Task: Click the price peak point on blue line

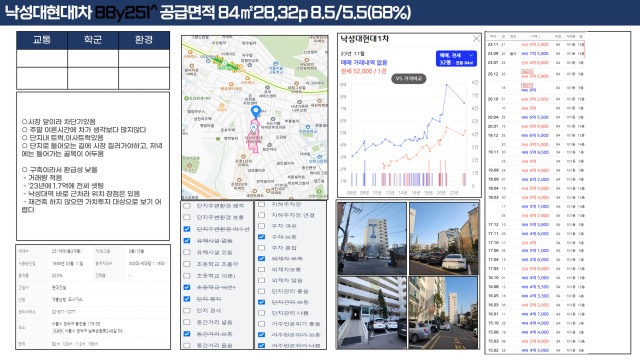Action: pos(447,84)
